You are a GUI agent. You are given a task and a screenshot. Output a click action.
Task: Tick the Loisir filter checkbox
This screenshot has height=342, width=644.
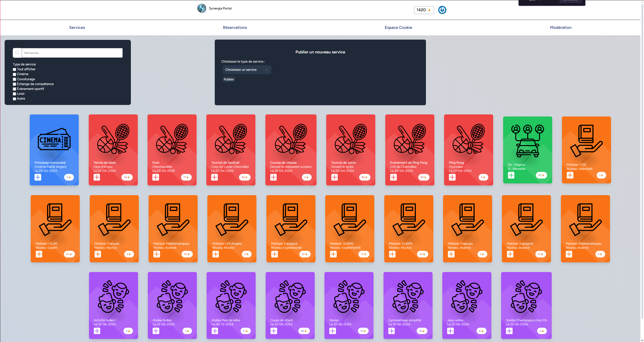pos(15,94)
